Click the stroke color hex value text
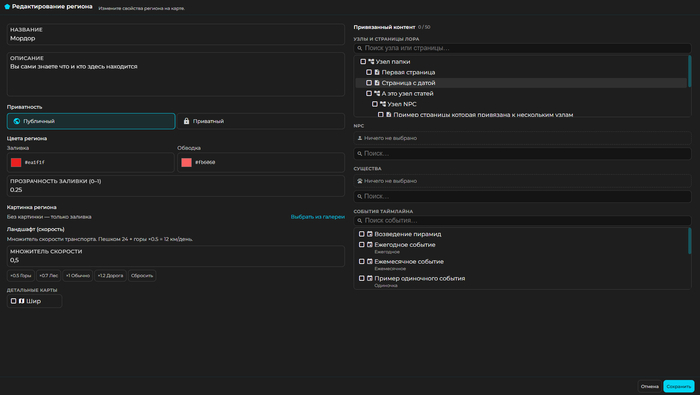This screenshot has width=700, height=395. point(205,162)
